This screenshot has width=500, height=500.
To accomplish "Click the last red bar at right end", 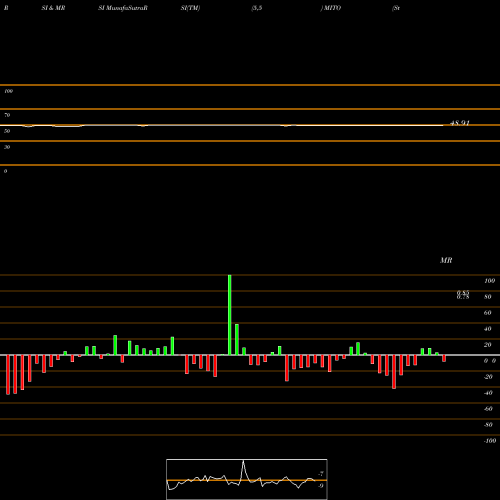I will [444, 358].
